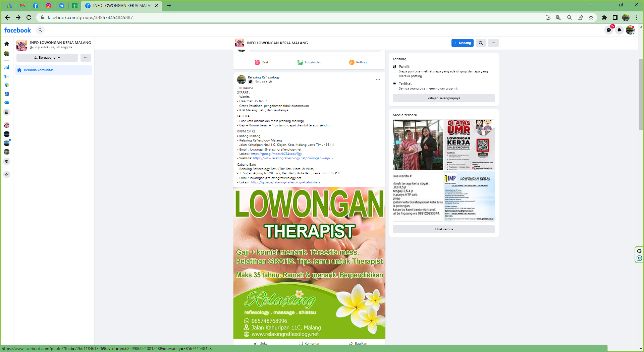Switch to the Instagram pinned tab
Image resolution: width=644 pixels, height=352 pixels.
click(49, 6)
